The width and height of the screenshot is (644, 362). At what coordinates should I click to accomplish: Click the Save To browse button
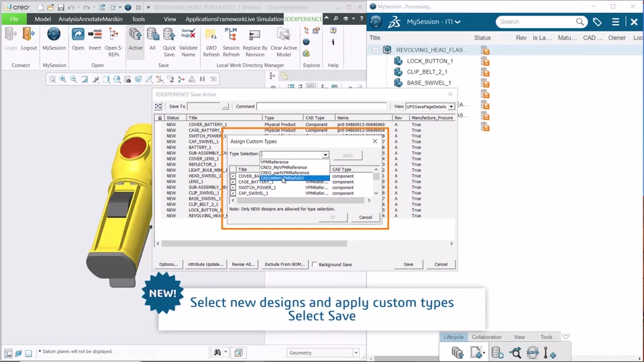pos(225,107)
